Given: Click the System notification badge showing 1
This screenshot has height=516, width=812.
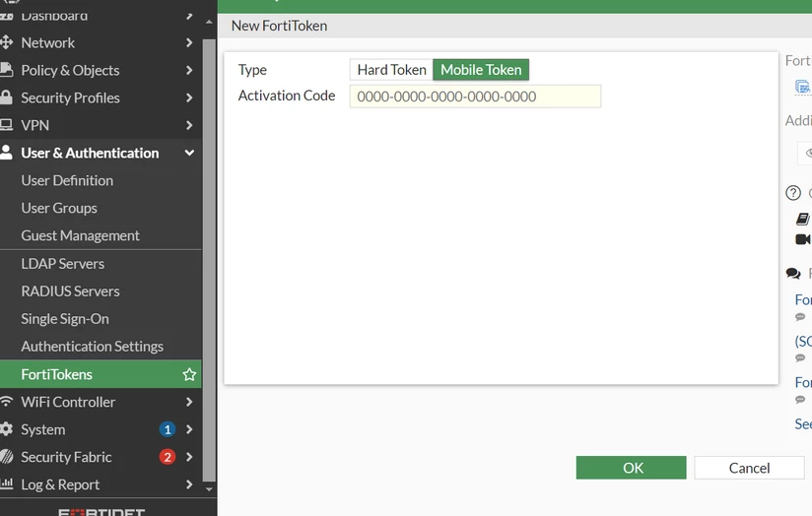Looking at the screenshot, I should pos(168,429).
